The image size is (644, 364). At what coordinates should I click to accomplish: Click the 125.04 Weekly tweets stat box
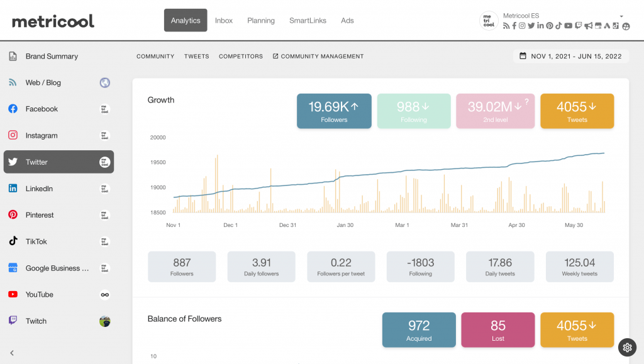(579, 267)
